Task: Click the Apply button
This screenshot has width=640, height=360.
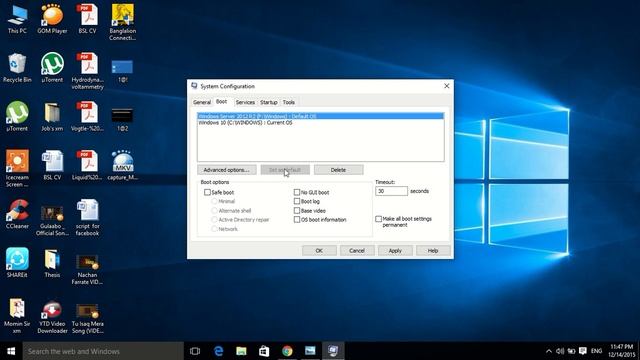Action: 395,251
